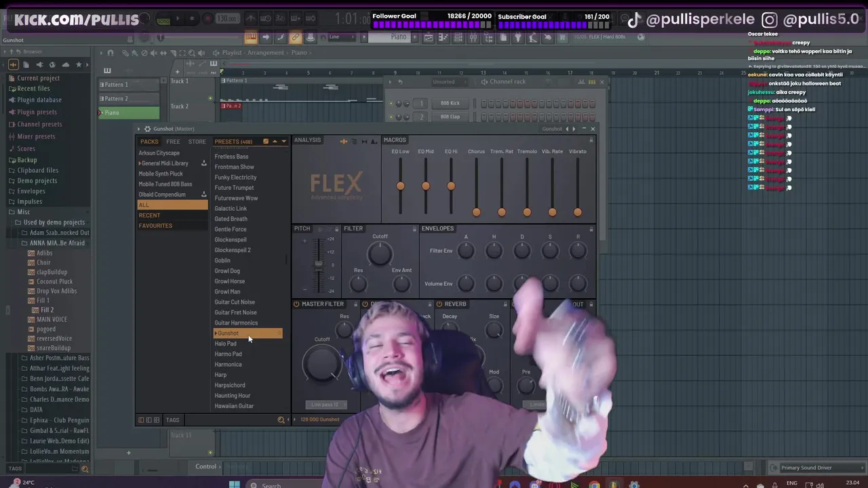The height and width of the screenshot is (488, 868).
Task: Click the Reverb Size knob
Action: click(494, 329)
